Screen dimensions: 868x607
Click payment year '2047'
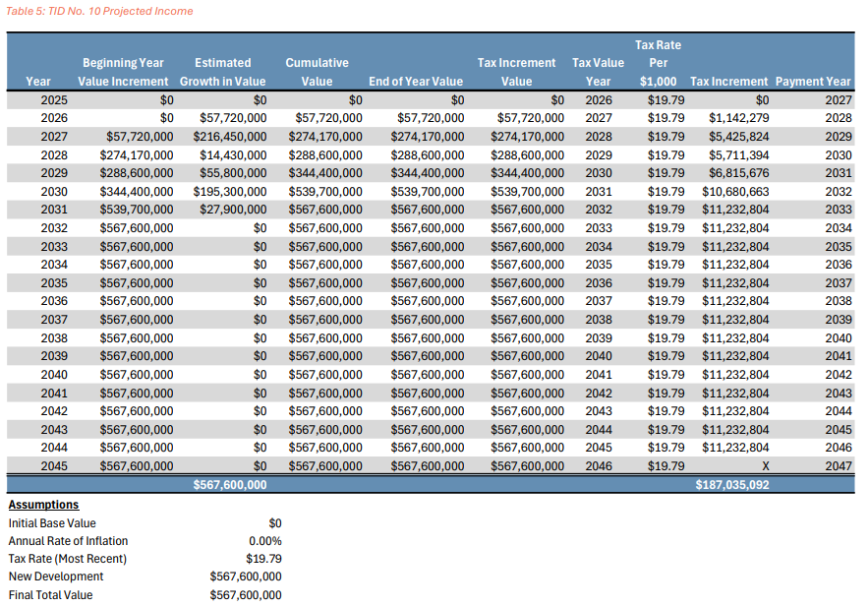(x=839, y=466)
